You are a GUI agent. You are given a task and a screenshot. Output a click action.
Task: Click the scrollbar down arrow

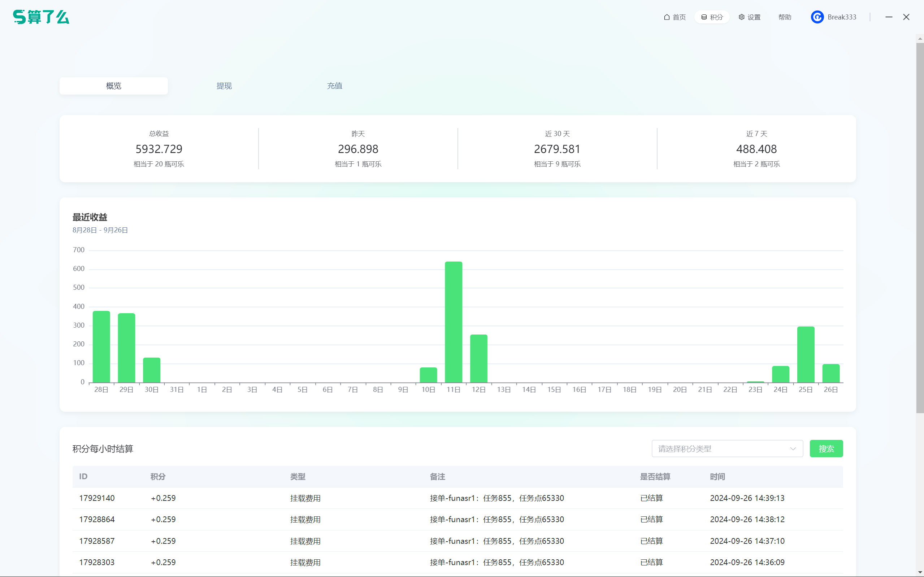point(920,572)
